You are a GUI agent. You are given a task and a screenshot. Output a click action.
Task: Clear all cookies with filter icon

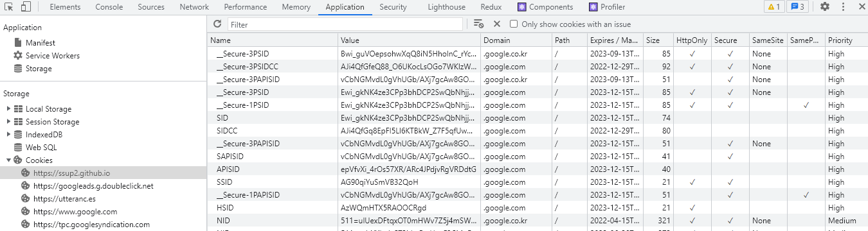[x=478, y=24]
